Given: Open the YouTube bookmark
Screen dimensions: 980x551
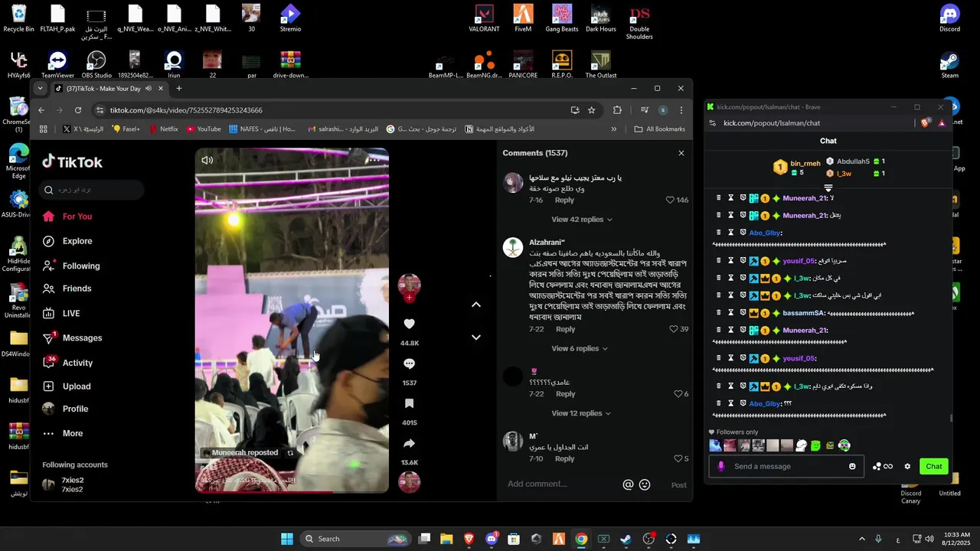Looking at the screenshot, I should (203, 129).
